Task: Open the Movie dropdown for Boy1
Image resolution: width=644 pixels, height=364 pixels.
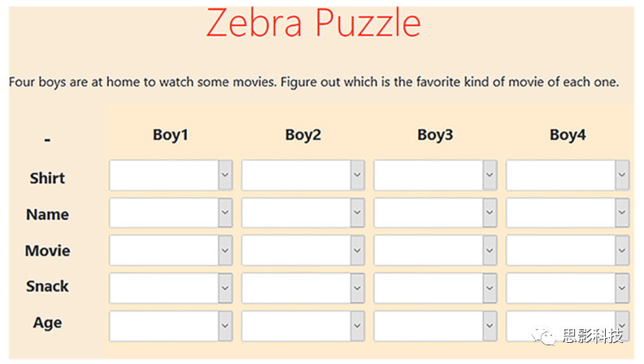Action: coord(171,250)
